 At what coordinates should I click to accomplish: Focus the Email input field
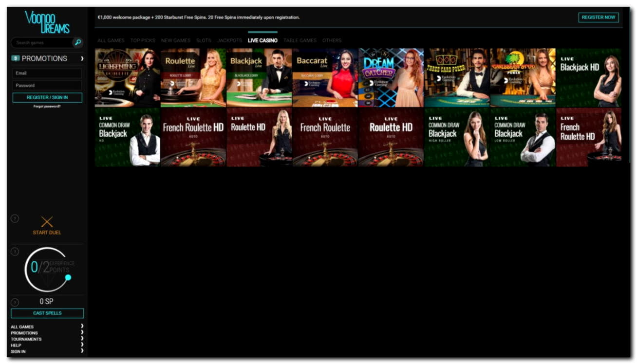click(x=47, y=73)
